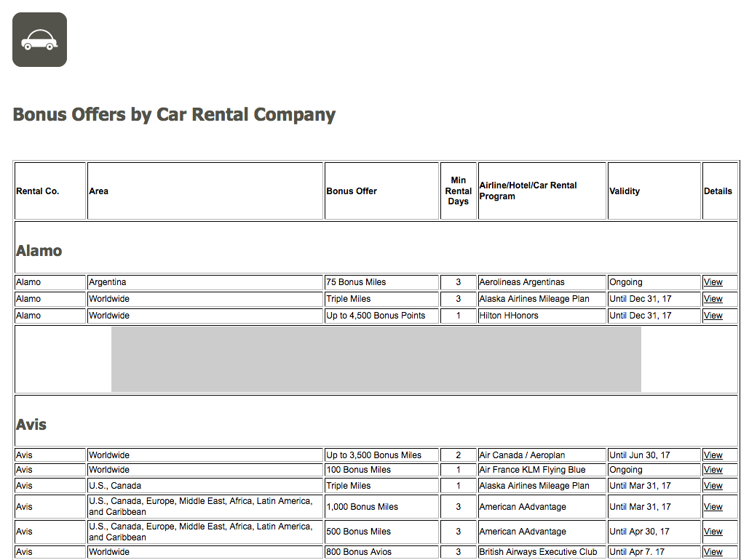749x560 pixels.
Task: Open View link for Avis British Airways offer
Action: [713, 552]
